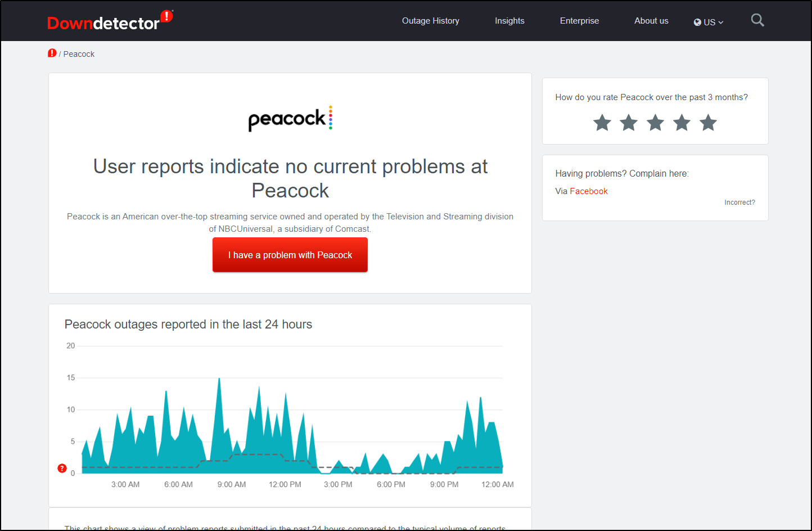Click the Peacock logo
This screenshot has width=812, height=531.
(290, 118)
